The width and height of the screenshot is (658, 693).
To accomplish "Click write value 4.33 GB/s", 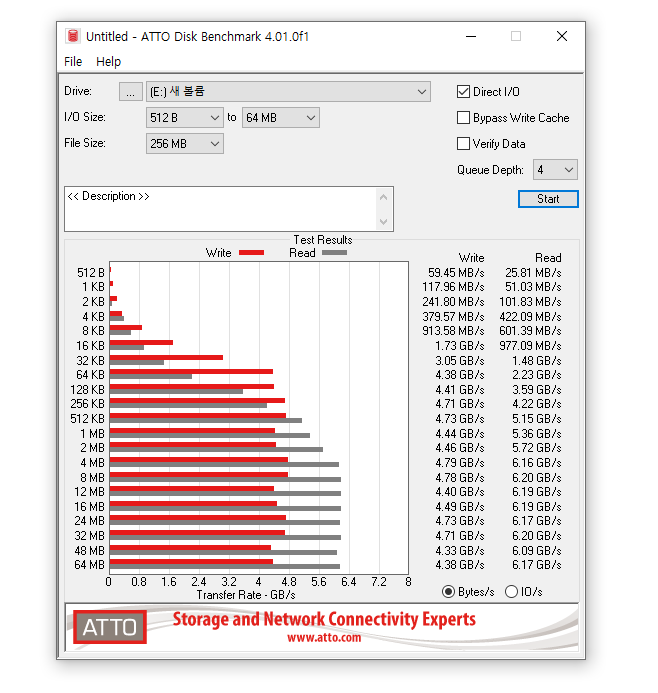I will 460,551.
